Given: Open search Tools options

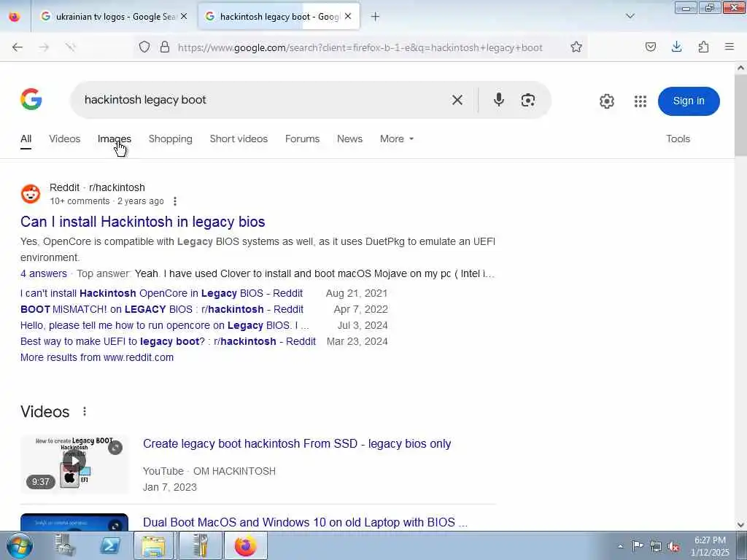Looking at the screenshot, I should tap(678, 139).
